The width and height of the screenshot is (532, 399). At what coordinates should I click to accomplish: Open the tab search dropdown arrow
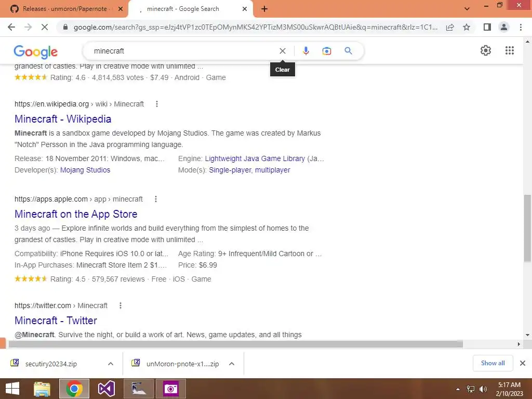[x=467, y=9]
